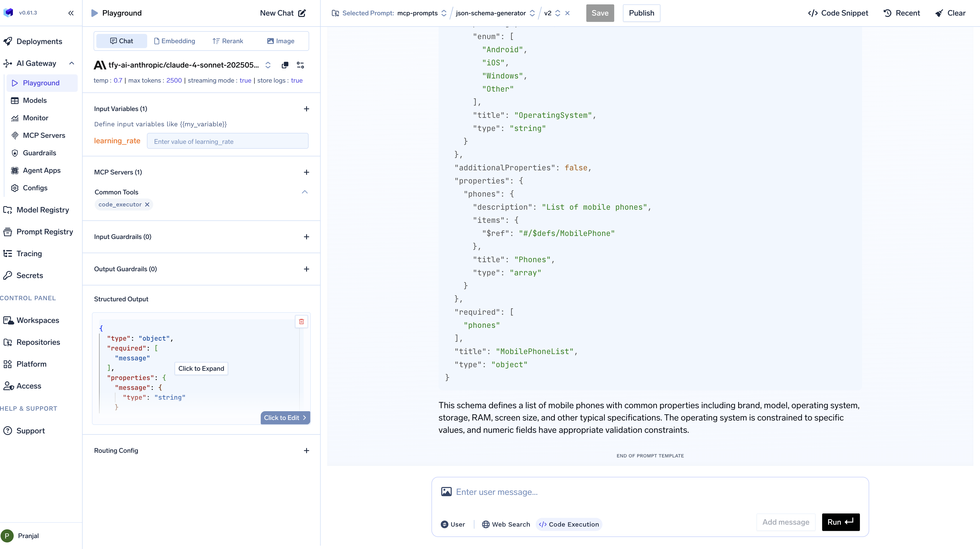This screenshot has width=980, height=549.
Task: Type in the learning_rate value field
Action: click(x=228, y=141)
